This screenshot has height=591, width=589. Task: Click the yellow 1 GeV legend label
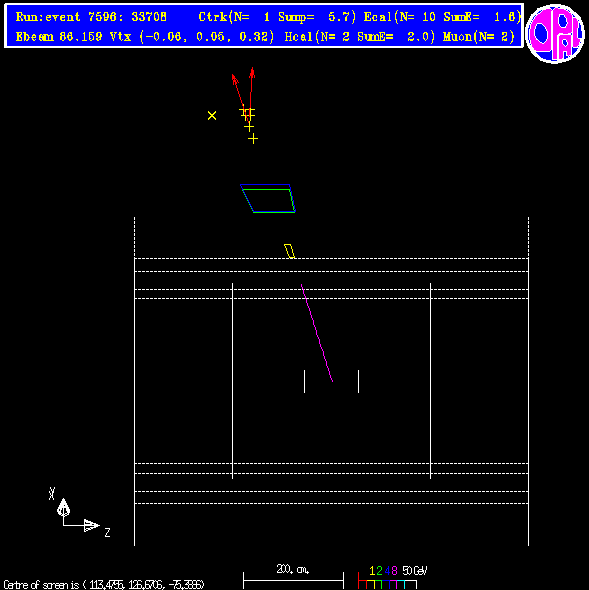372,571
